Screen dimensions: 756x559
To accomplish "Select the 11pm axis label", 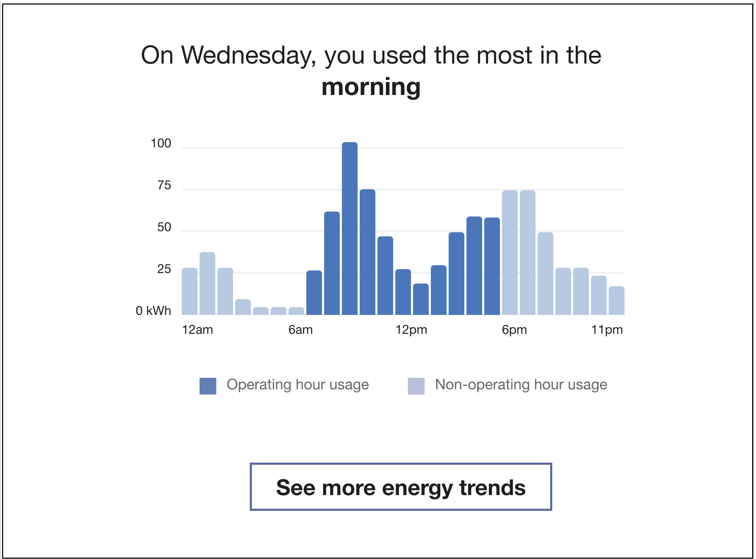I will pyautogui.click(x=608, y=329).
